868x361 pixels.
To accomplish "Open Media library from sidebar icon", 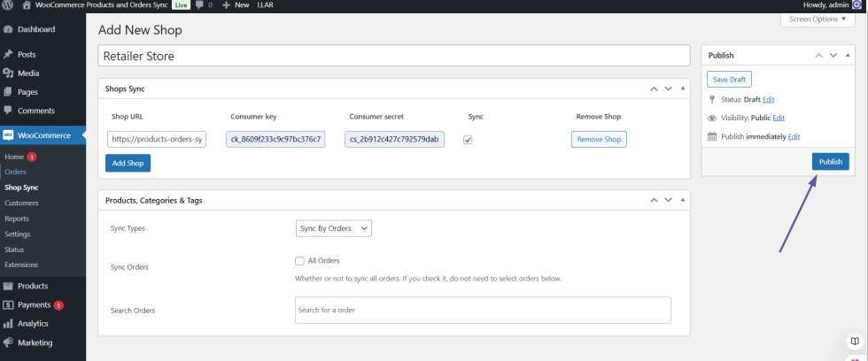I will [8, 73].
